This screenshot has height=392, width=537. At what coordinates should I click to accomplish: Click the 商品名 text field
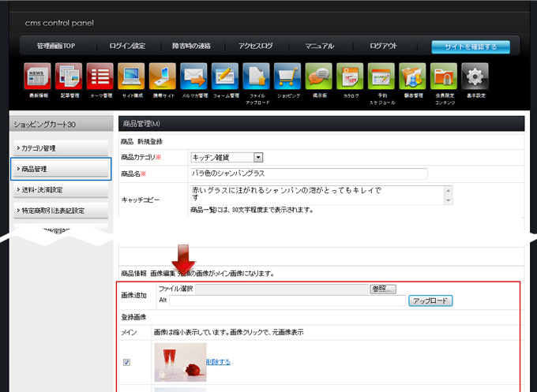(308, 174)
